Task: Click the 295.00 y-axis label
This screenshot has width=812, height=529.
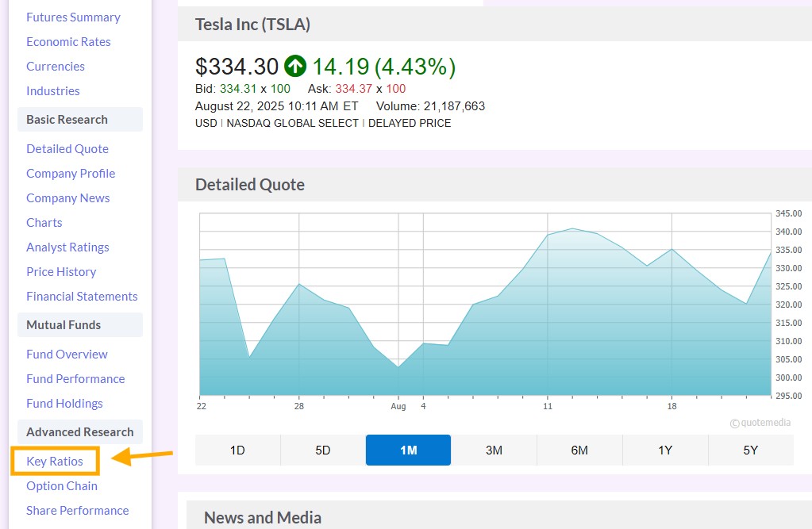Action: (x=788, y=396)
